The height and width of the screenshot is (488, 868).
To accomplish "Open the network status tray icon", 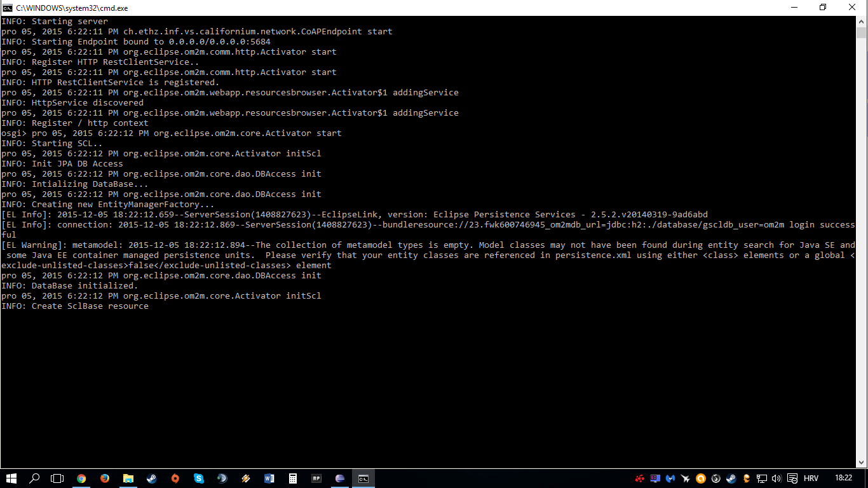I will point(762,478).
